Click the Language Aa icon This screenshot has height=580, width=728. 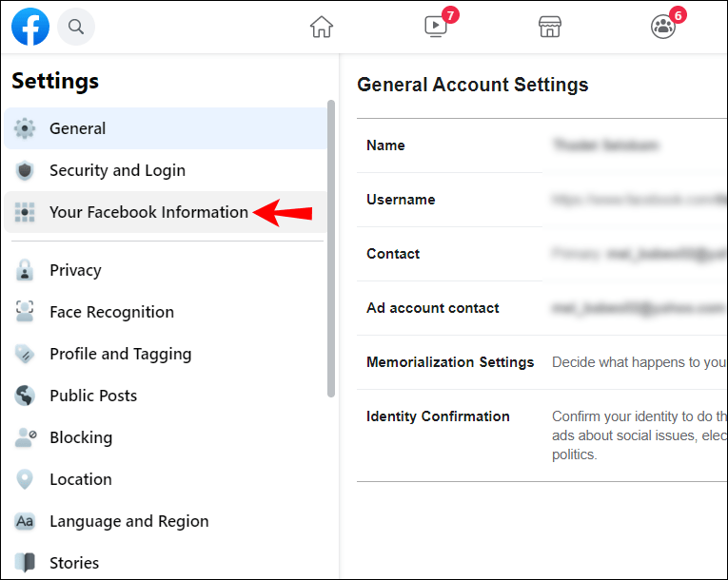pyautogui.click(x=25, y=521)
